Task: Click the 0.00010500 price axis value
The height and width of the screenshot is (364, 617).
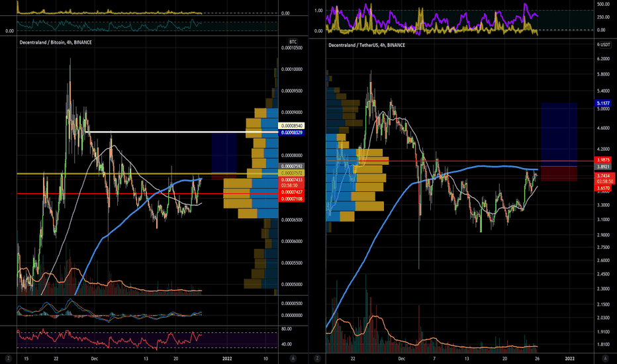Action: pos(291,48)
